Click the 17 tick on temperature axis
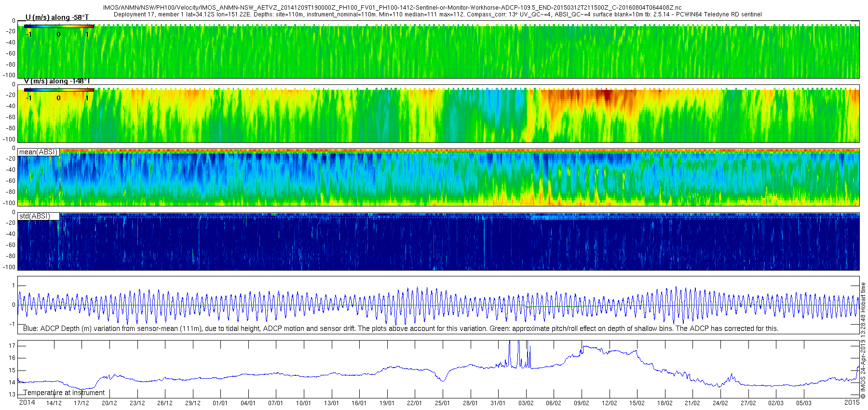This screenshot has height=410, width=868. (12, 346)
